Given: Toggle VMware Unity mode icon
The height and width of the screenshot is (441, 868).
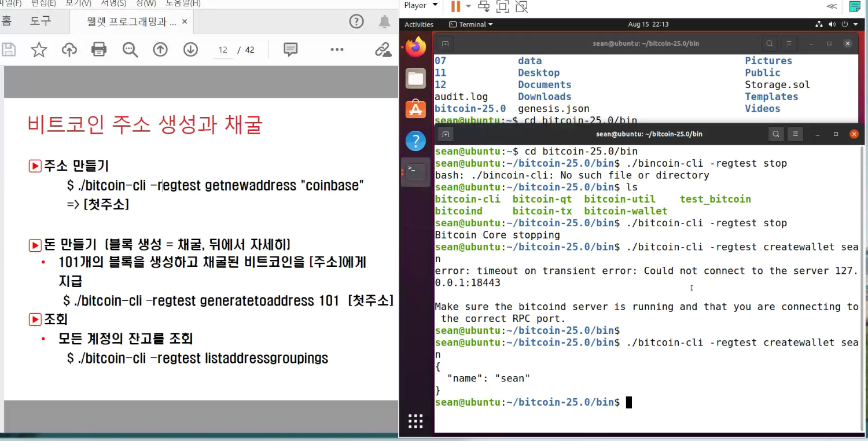Looking at the screenshot, I should pyautogui.click(x=521, y=6).
